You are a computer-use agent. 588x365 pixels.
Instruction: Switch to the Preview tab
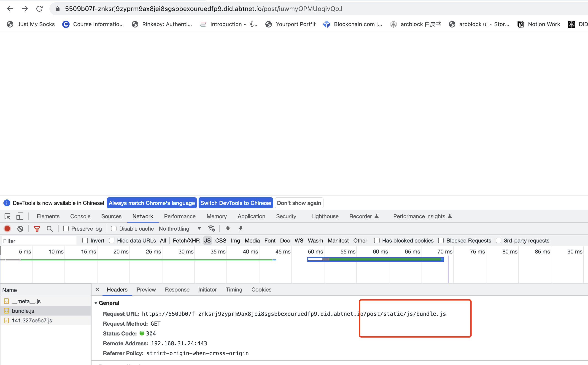[146, 289]
